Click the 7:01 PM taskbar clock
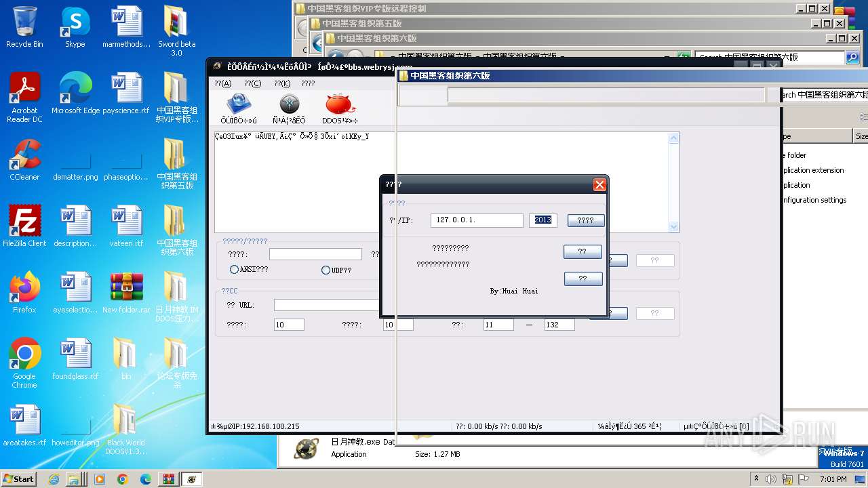This screenshot has width=868, height=488. (833, 479)
